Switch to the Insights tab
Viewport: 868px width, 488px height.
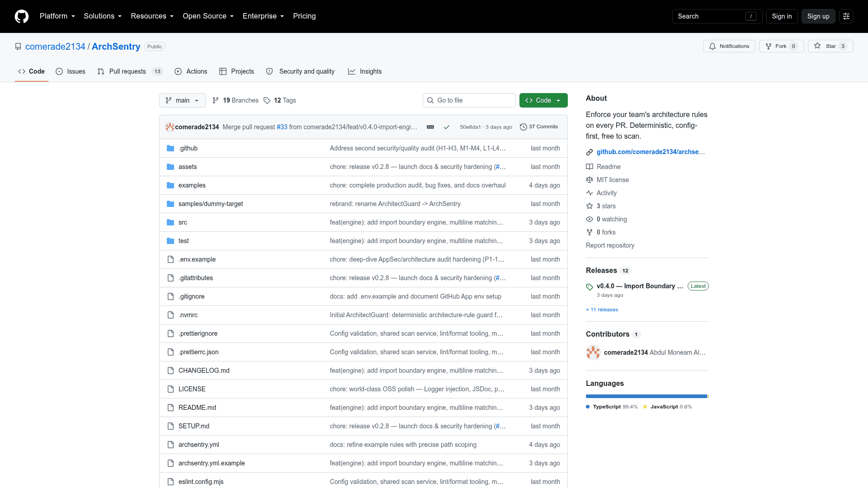pyautogui.click(x=365, y=71)
